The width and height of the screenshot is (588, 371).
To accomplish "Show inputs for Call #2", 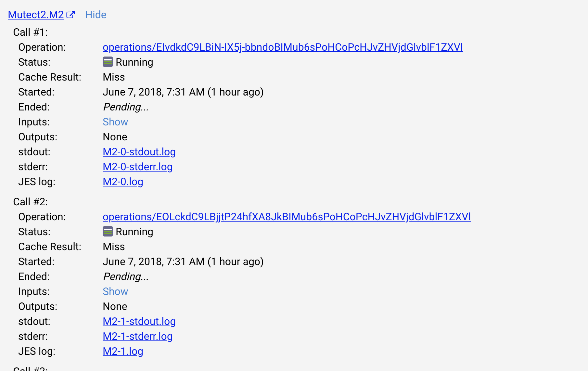I will tap(115, 291).
